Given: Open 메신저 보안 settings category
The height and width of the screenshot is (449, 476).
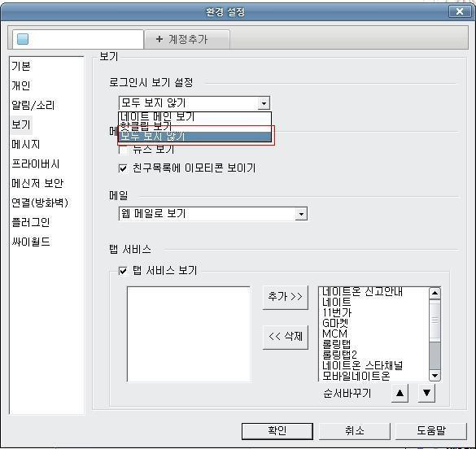Looking at the screenshot, I should 37,183.
